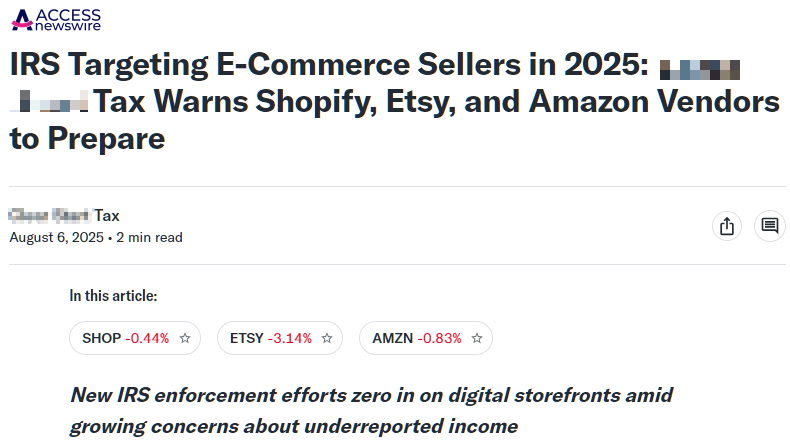This screenshot has width=790, height=442.
Task: Open the share article icon
Action: pyautogui.click(x=727, y=226)
